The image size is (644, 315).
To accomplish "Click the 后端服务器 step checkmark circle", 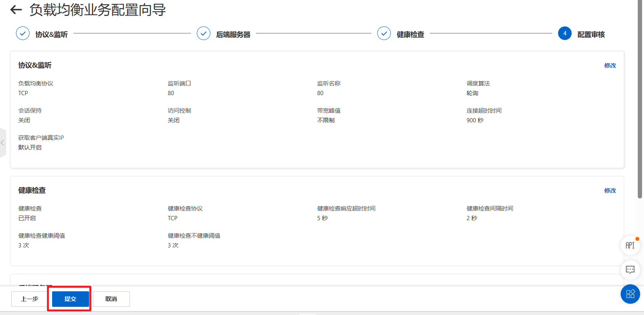I will 203,33.
